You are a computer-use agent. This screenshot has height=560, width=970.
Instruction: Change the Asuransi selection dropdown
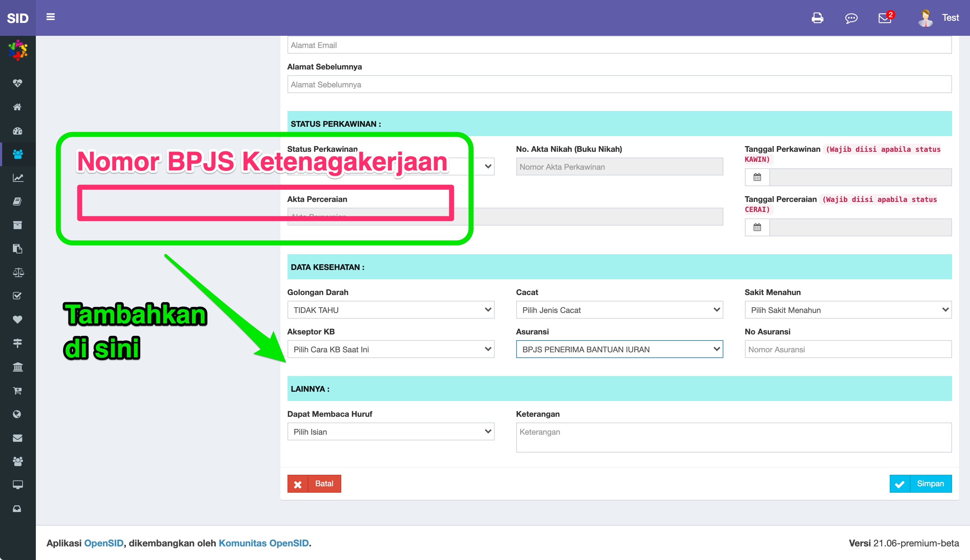coord(619,349)
